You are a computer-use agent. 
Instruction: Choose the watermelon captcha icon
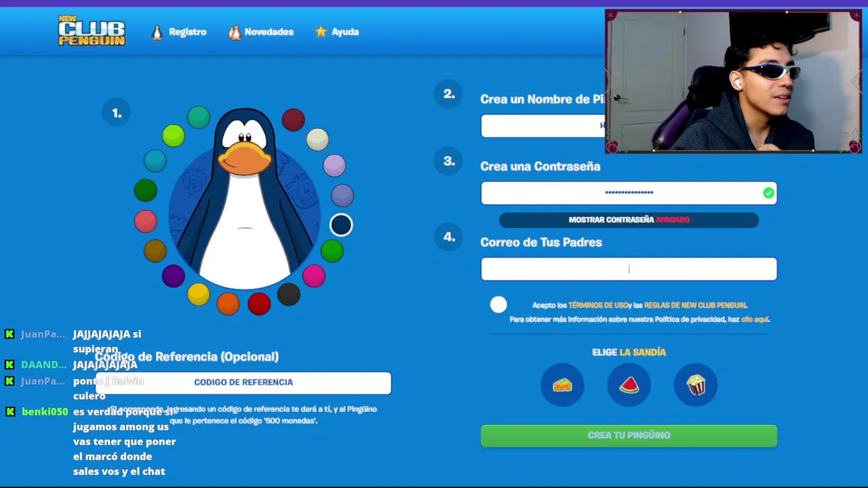click(x=629, y=385)
